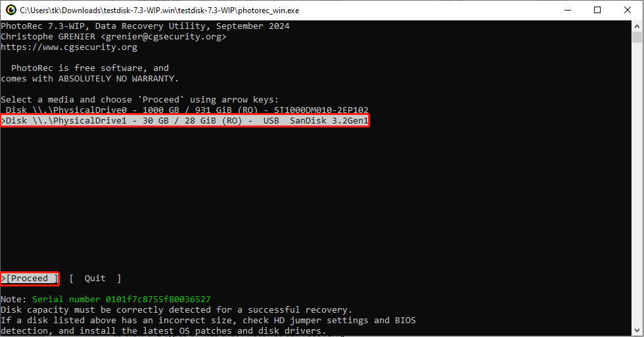Viewport: 644px width, 337px height.
Task: Close the PhotoRec console window
Action: [627, 11]
